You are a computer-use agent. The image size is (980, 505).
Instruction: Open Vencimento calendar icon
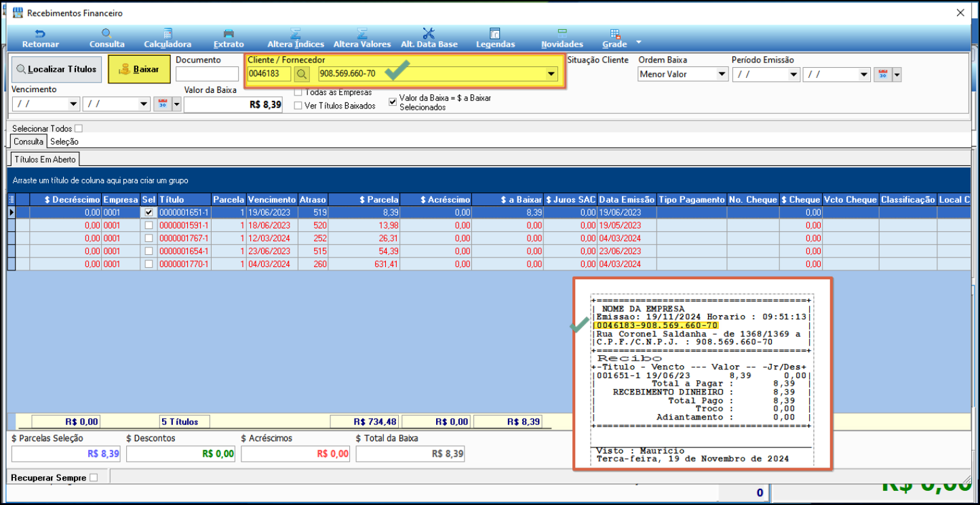pos(162,104)
